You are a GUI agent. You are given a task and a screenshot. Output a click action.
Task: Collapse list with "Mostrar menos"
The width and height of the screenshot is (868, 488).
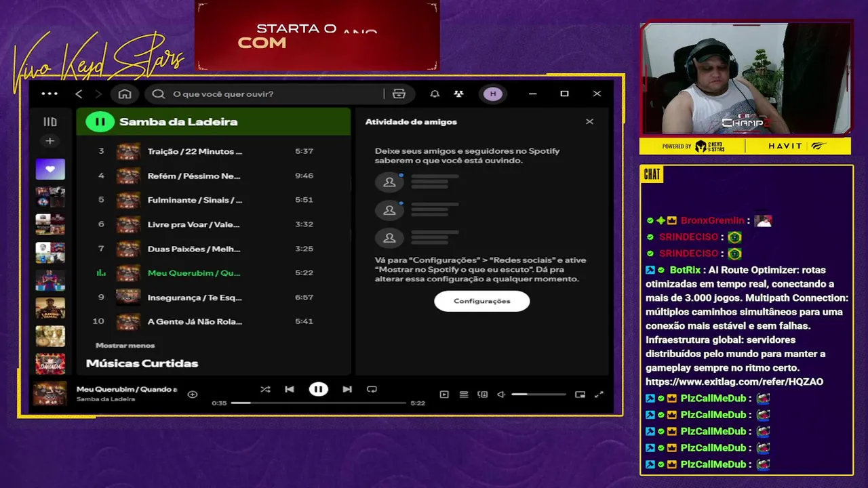[x=125, y=346]
